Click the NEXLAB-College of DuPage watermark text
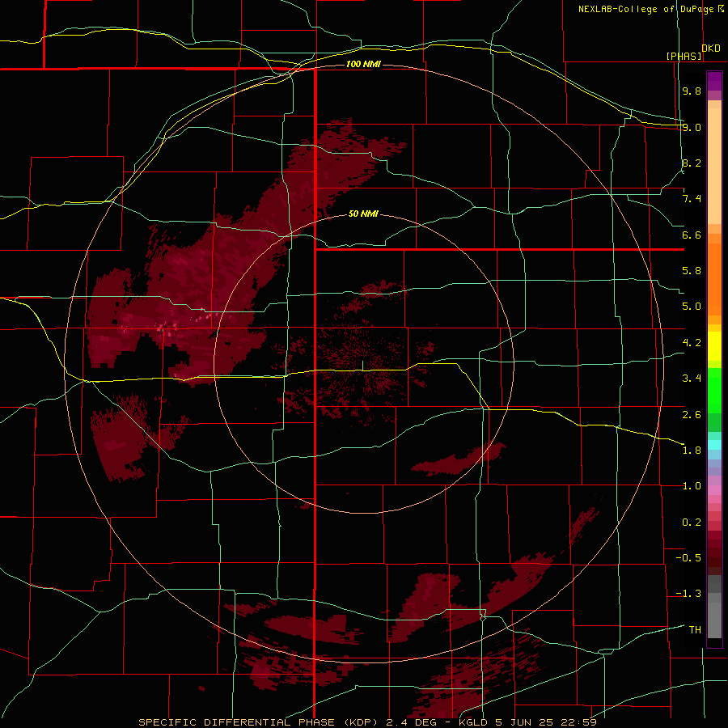The height and width of the screenshot is (728, 728). [650, 9]
